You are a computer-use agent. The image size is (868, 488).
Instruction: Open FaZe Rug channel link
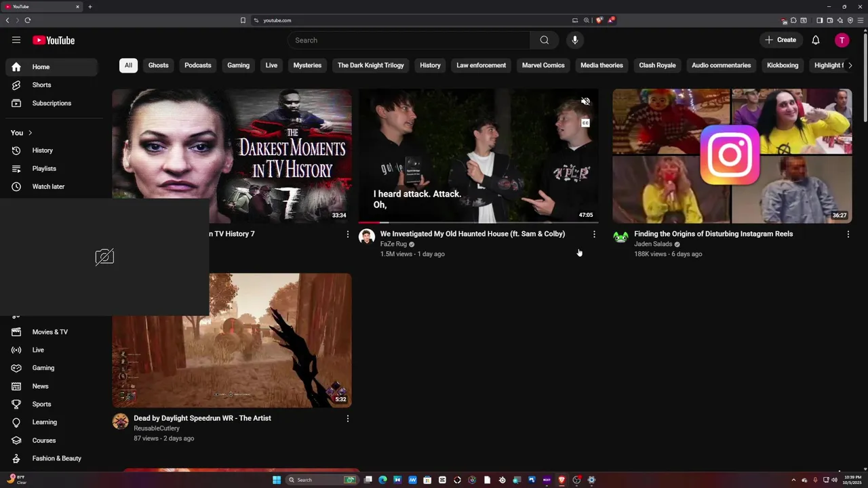[x=393, y=244]
